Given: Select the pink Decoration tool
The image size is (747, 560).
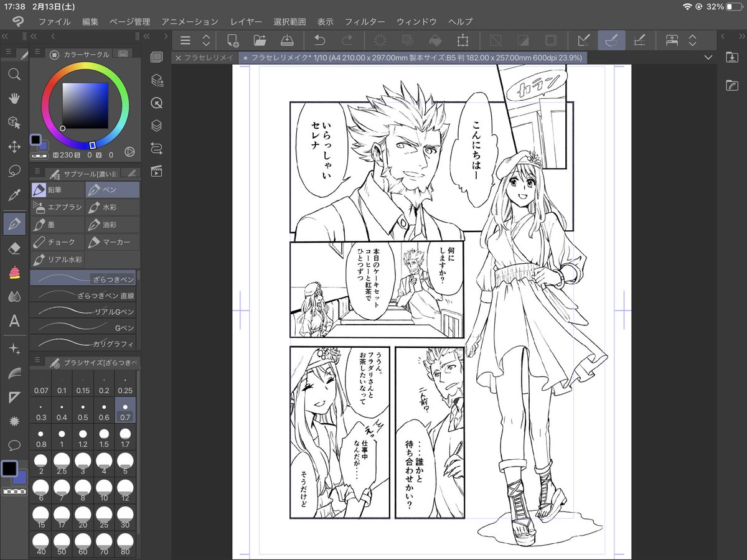Looking at the screenshot, I should (14, 272).
